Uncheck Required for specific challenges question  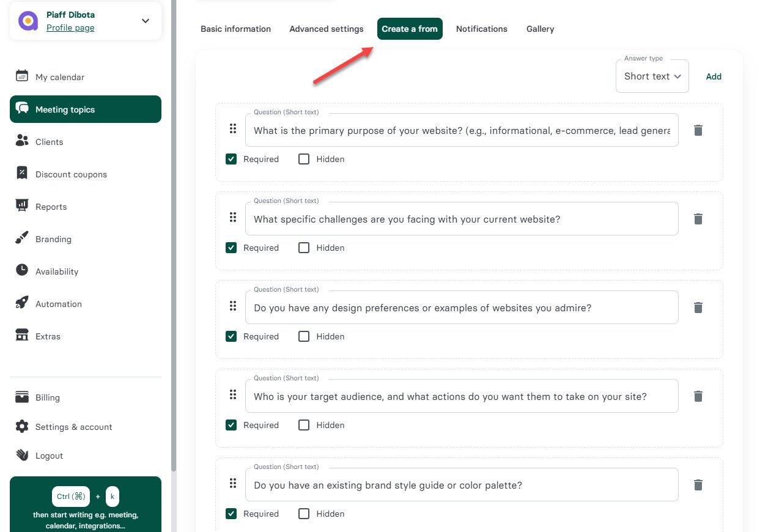click(x=231, y=248)
